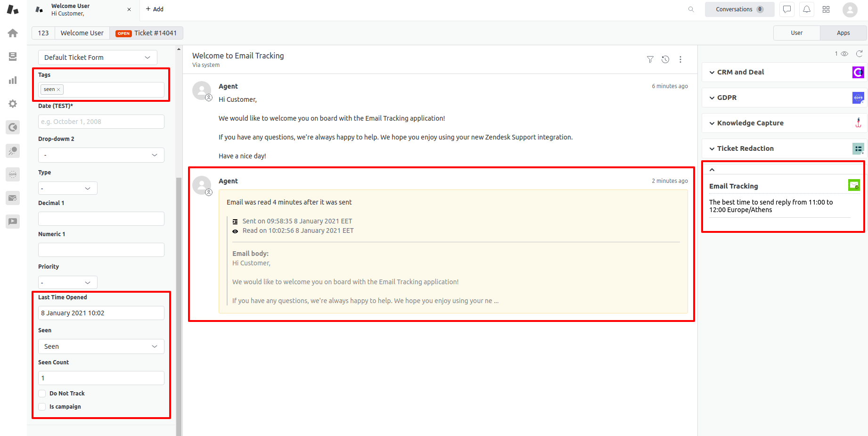This screenshot has height=436, width=868.
Task: Filter the conversation with the funnel icon
Action: coord(650,59)
